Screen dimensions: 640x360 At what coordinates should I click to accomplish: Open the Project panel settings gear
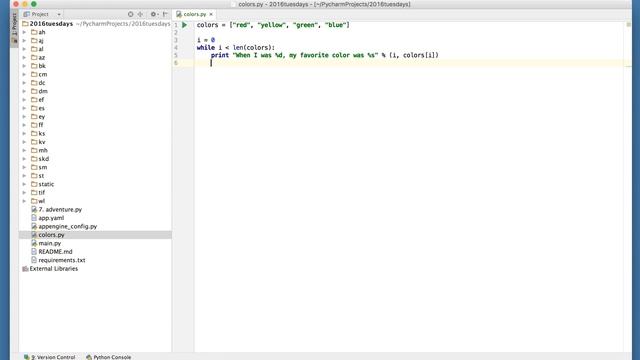153,14
